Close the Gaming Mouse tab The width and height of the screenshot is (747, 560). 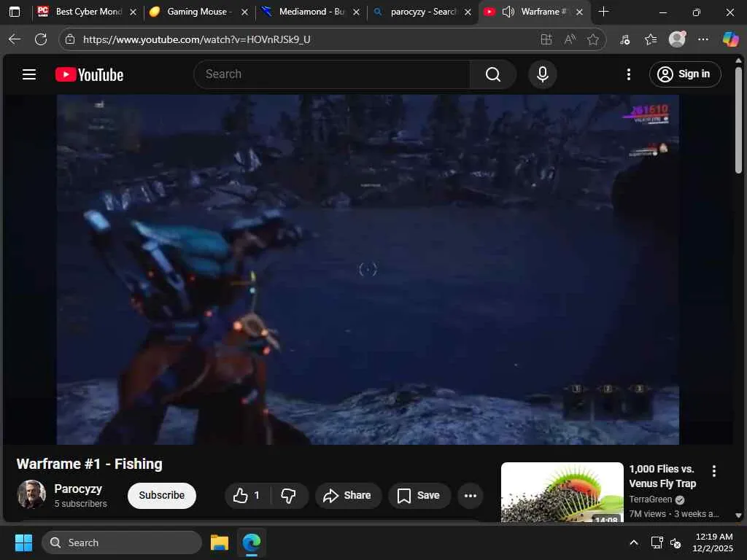pos(244,12)
